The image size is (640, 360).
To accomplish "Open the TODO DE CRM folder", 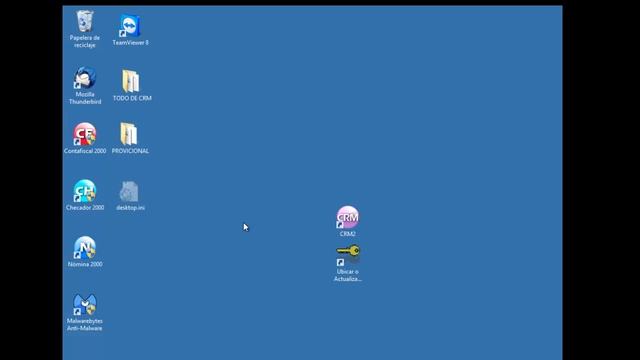I will pos(131,81).
